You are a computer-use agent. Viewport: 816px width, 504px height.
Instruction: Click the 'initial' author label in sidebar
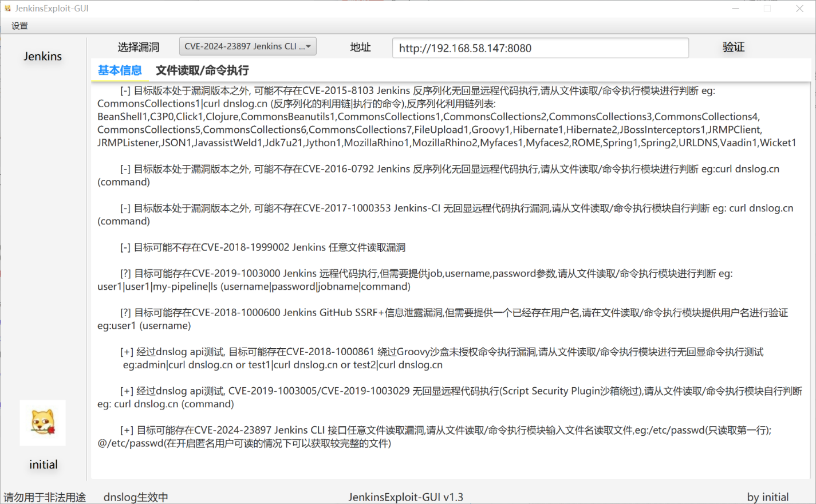tap(44, 464)
